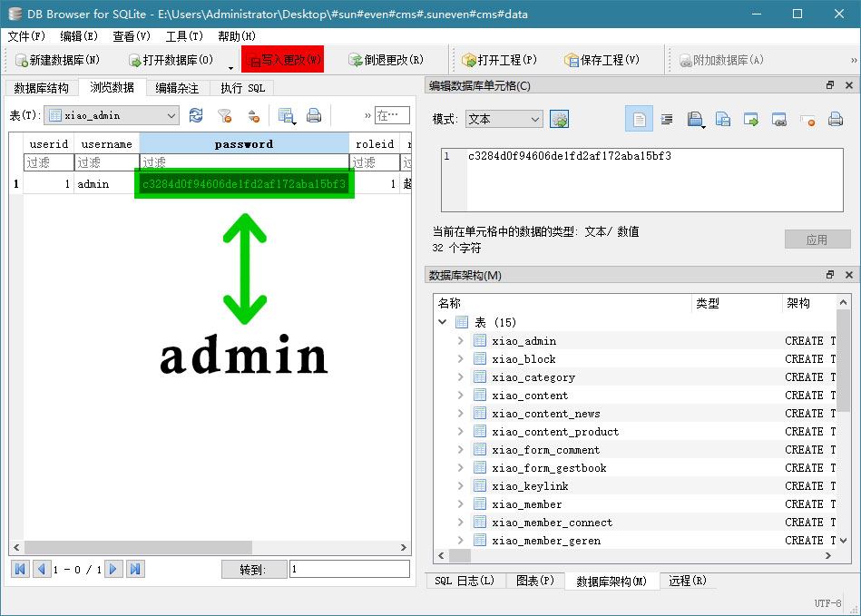Import cell data from a file
Screen dimensions: 861x616
point(694,119)
